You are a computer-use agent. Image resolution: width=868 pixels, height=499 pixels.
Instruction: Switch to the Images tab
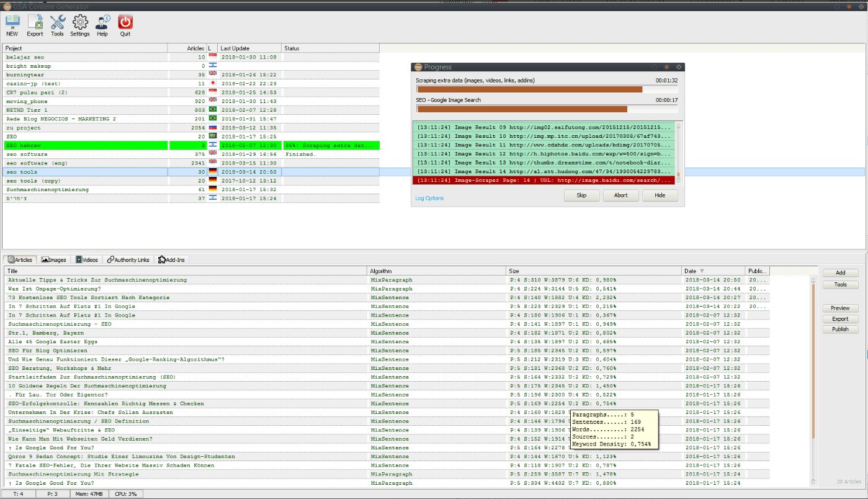point(53,259)
